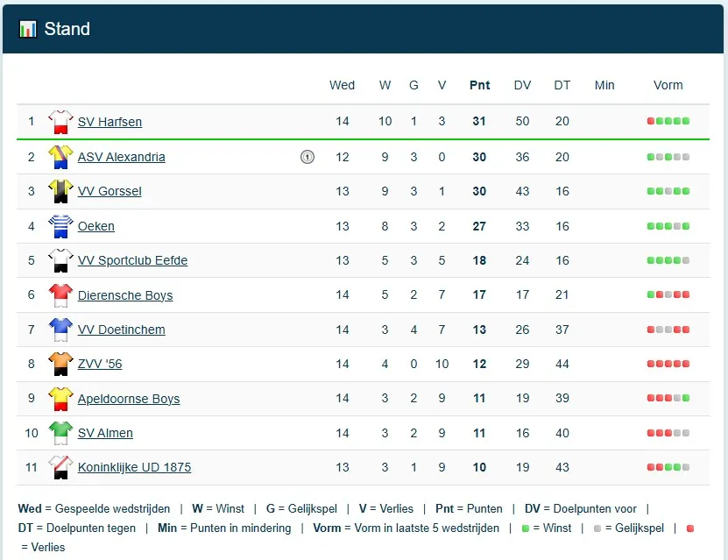Click the ASV Alexandria yellow-blue jersey icon
Image resolution: width=728 pixels, height=560 pixels.
pos(60,157)
